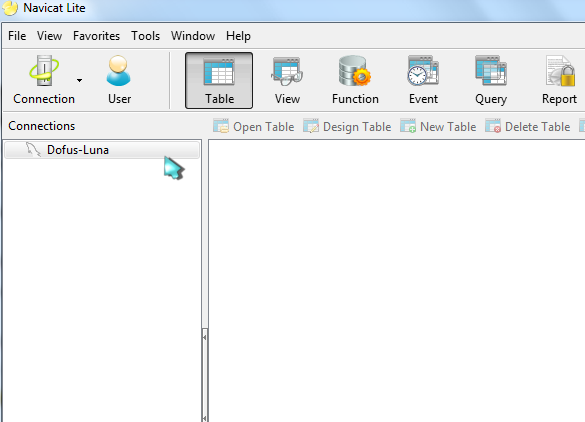585x422 pixels.
Task: Click the New Table button
Action: click(x=438, y=126)
